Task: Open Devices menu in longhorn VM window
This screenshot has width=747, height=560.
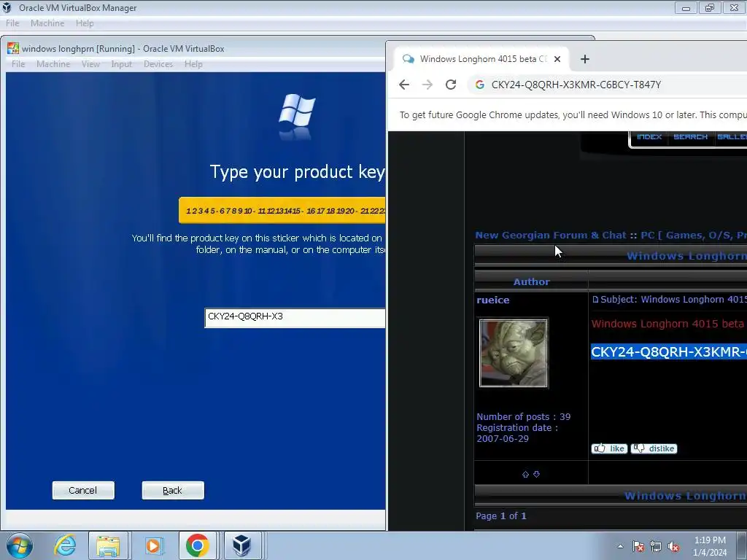Action: [158, 64]
